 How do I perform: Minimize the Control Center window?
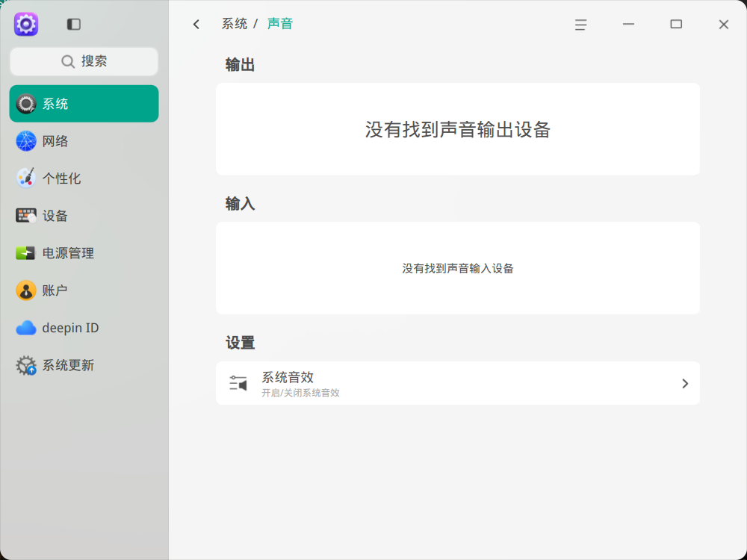coord(628,25)
